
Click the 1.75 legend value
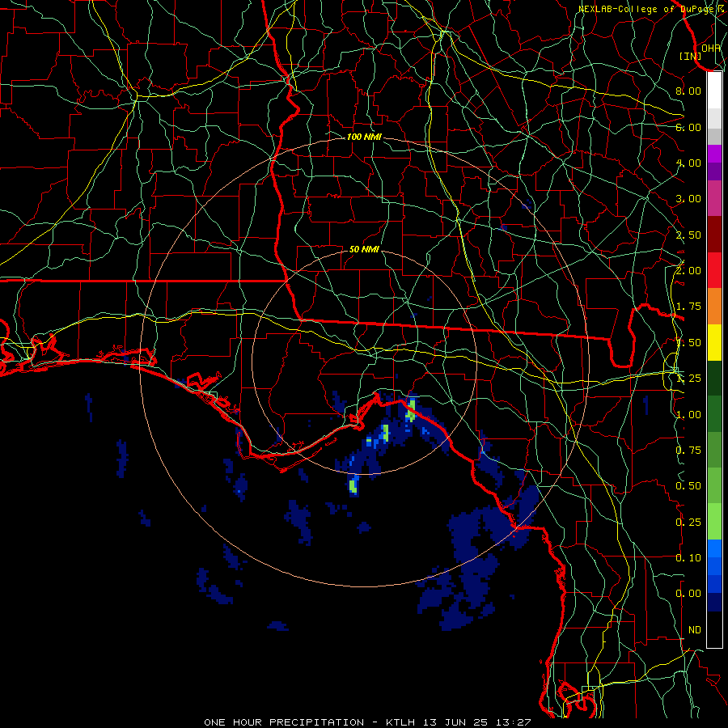[688, 307]
